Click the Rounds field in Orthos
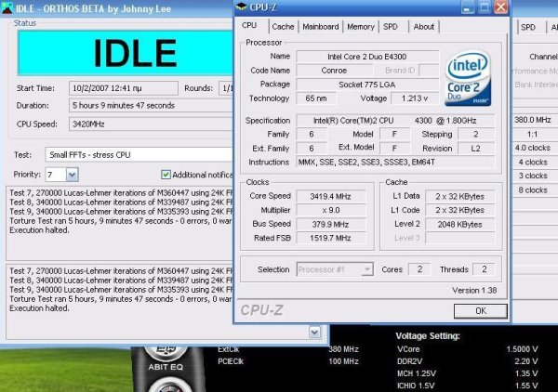Viewport: 558px width, 392px height. click(x=226, y=88)
